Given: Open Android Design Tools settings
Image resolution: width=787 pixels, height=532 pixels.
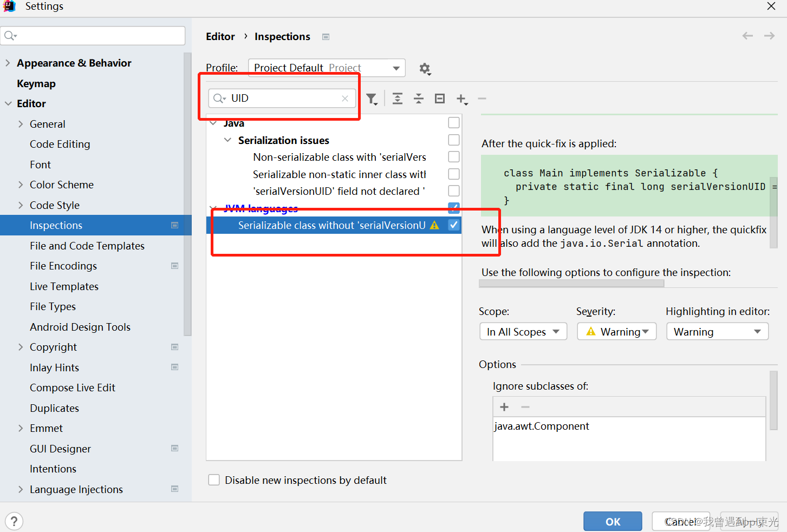Looking at the screenshot, I should tap(80, 327).
